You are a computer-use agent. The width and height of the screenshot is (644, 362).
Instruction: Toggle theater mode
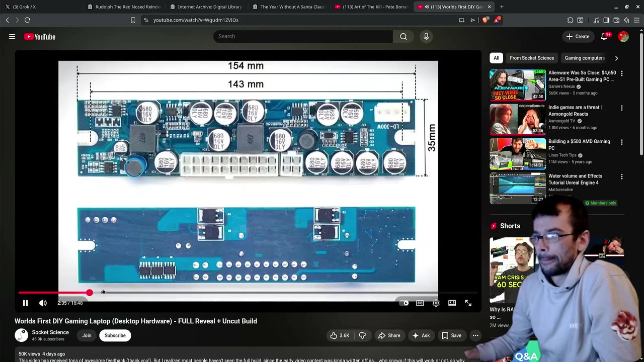(452, 303)
